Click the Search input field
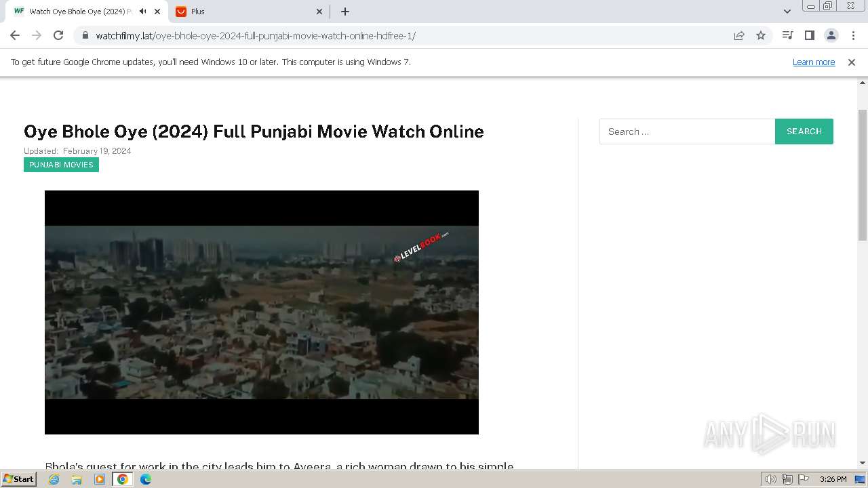868x488 pixels. tap(687, 131)
